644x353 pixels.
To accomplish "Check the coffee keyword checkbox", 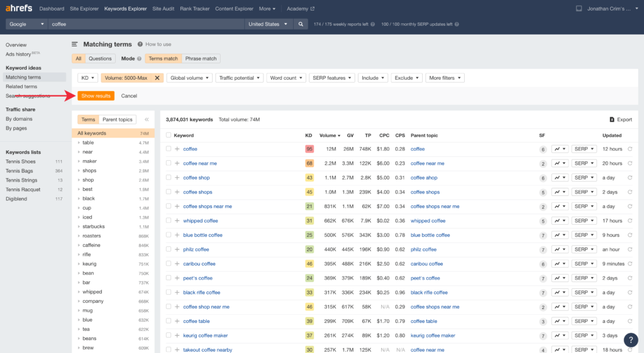I will [x=169, y=149].
